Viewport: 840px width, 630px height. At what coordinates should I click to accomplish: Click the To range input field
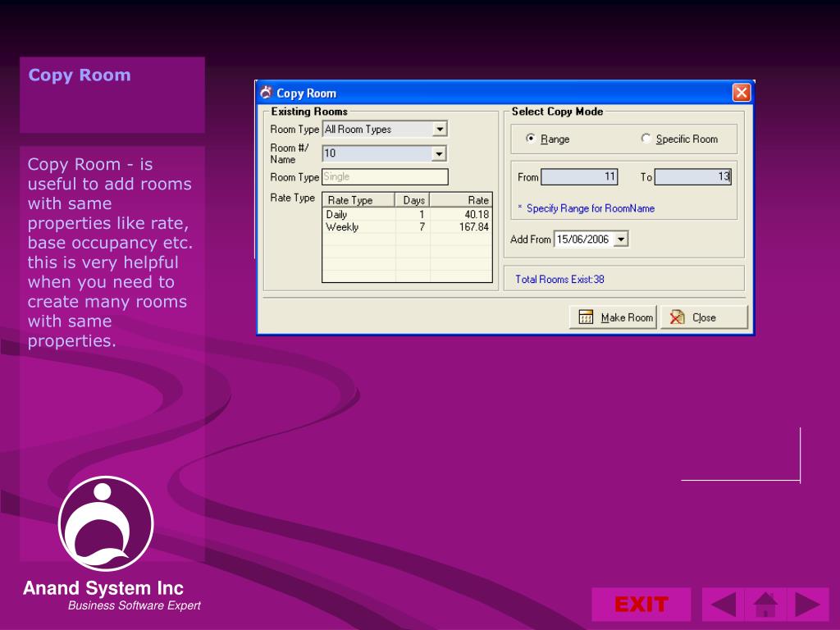(x=692, y=177)
